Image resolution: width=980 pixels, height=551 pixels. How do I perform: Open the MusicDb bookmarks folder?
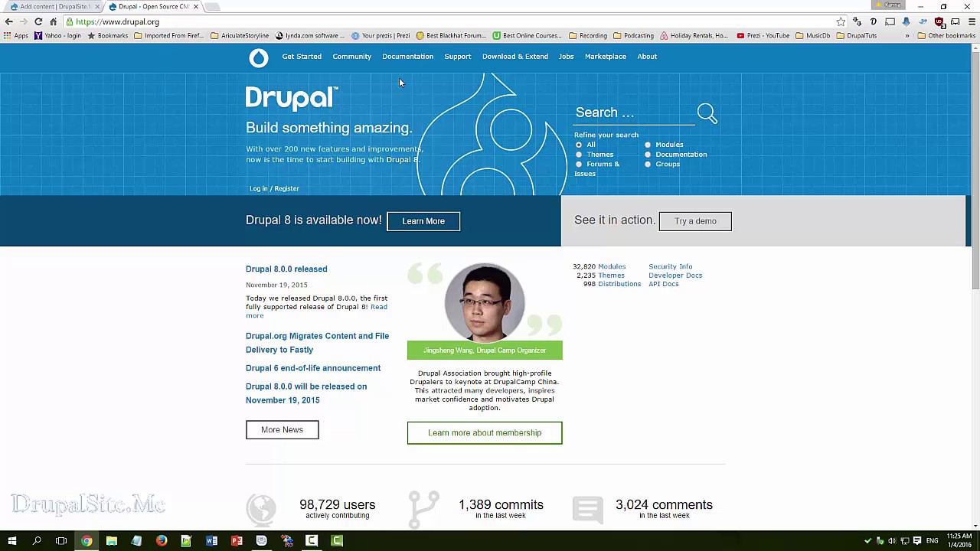(813, 35)
